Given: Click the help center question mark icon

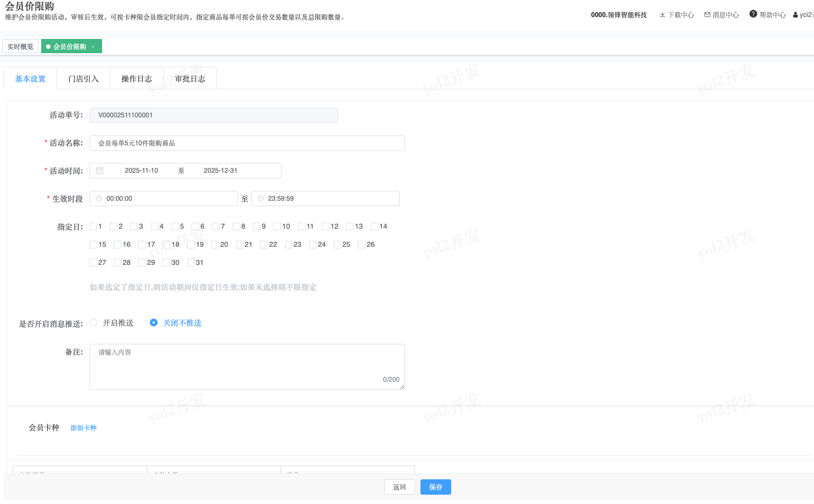Looking at the screenshot, I should pos(753,14).
